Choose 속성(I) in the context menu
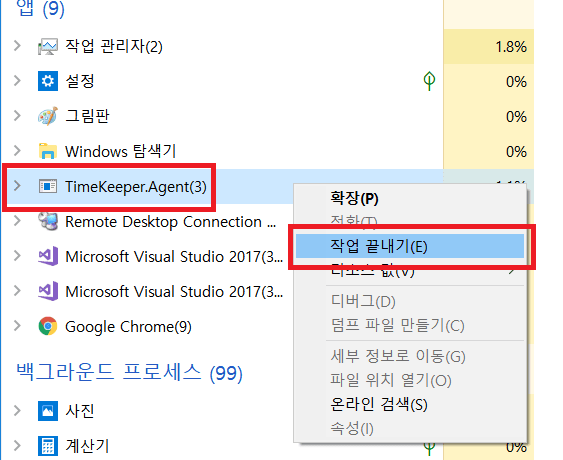 click(410, 428)
